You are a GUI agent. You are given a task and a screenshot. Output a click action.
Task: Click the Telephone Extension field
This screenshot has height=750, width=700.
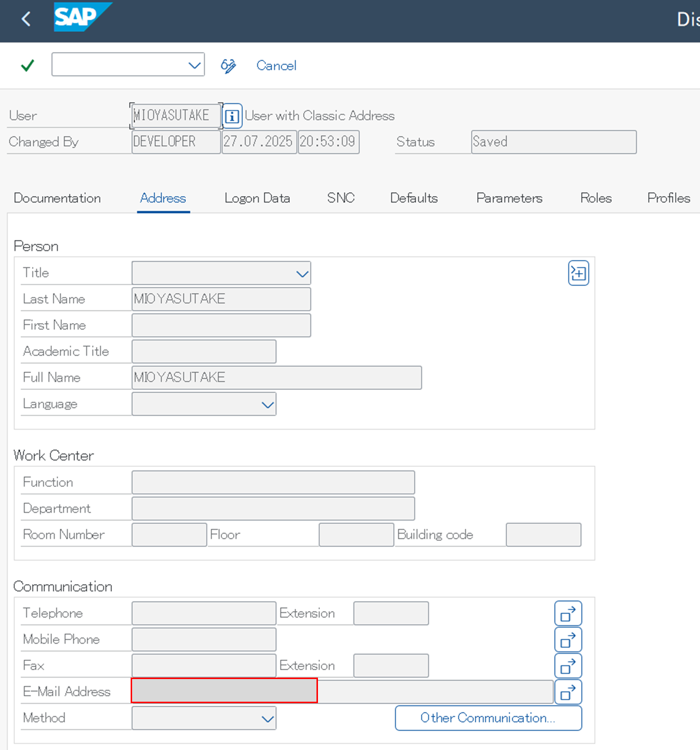point(391,614)
